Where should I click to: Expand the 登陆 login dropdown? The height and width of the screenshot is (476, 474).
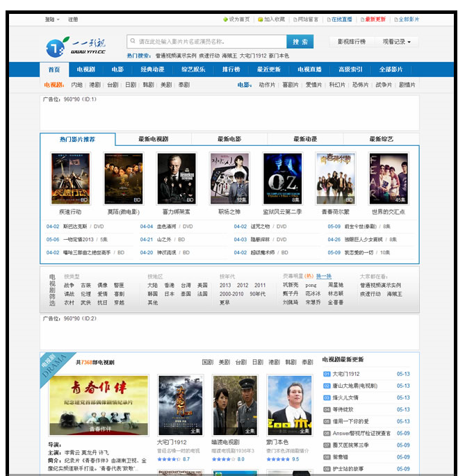[x=52, y=19]
